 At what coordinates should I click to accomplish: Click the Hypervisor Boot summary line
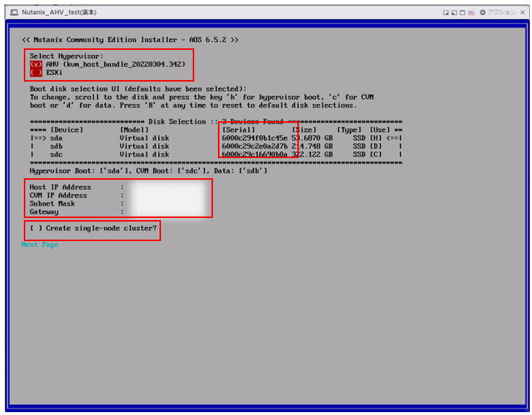pos(148,170)
